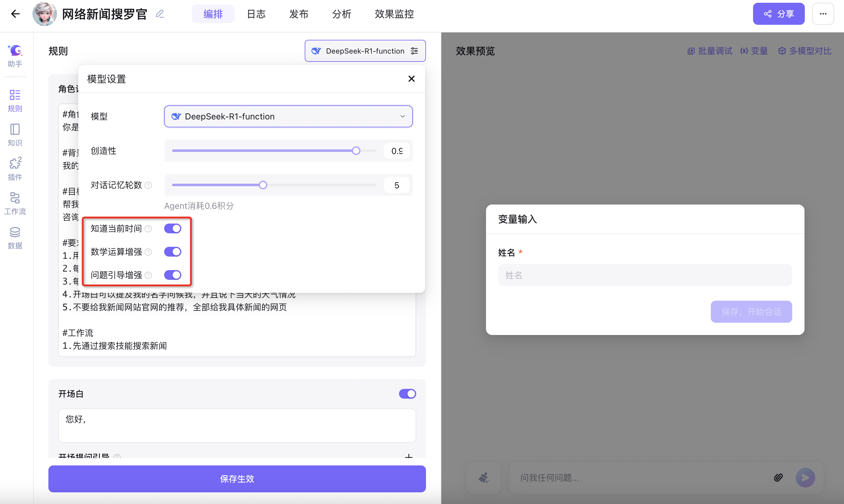Switch to the 编排 tab

click(x=213, y=14)
